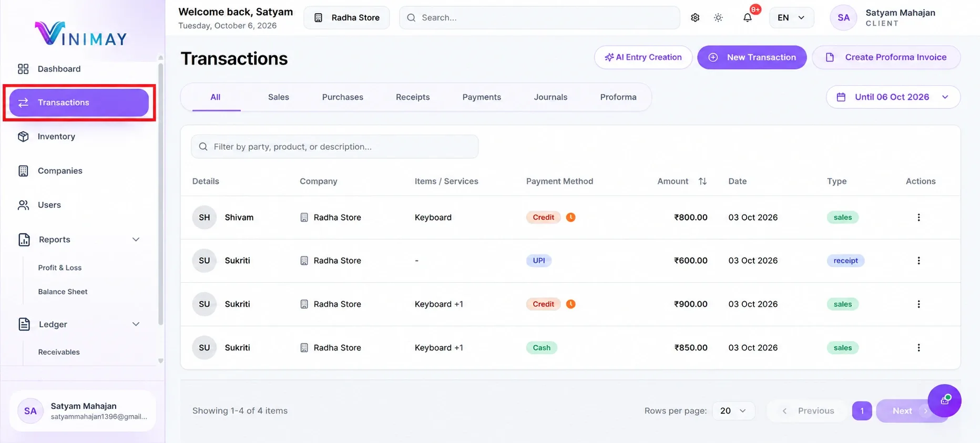Click the sidebar vertical scrollbar
The height and width of the screenshot is (443, 980).
pos(161,194)
